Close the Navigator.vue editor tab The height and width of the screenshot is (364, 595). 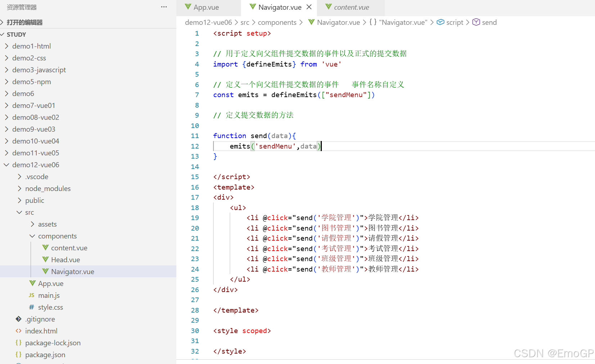pyautogui.click(x=309, y=7)
